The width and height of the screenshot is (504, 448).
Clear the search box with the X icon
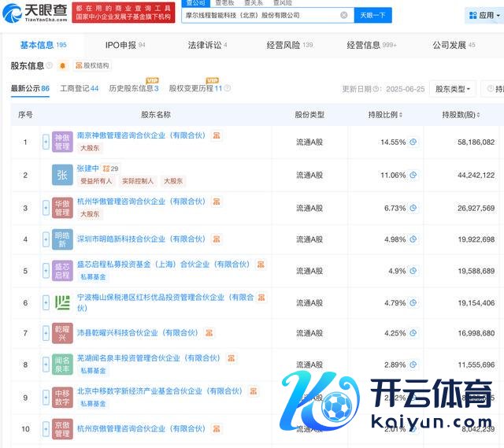[343, 15]
